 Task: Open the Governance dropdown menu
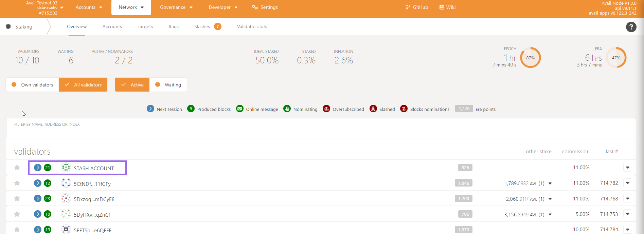click(x=176, y=7)
